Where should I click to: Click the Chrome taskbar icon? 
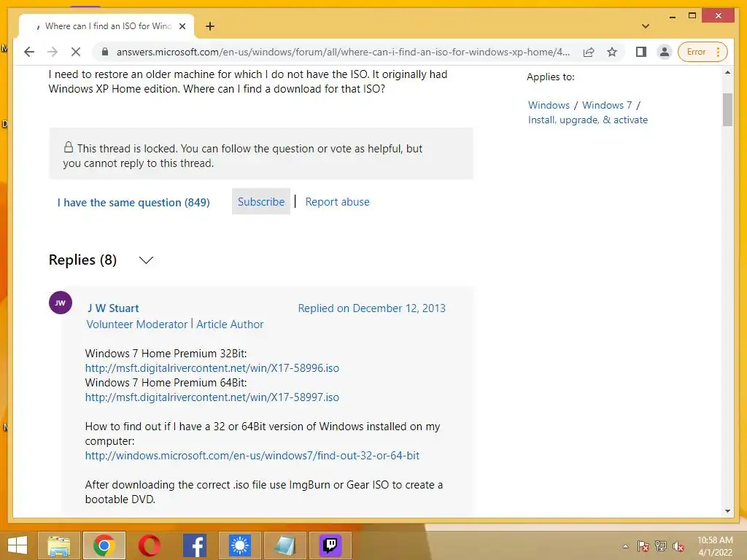[x=104, y=545]
